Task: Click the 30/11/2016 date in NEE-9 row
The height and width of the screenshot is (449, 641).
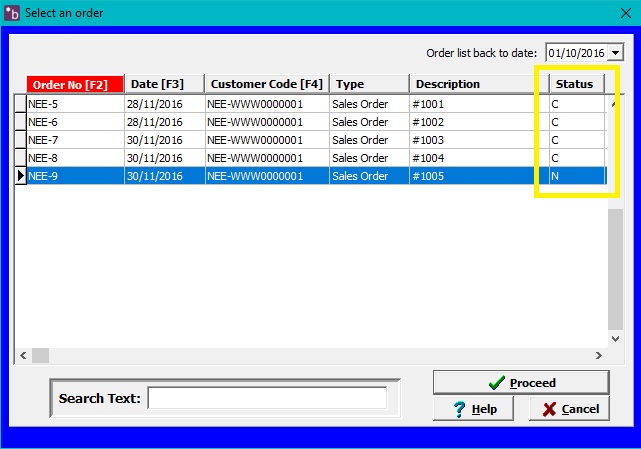Action: point(164,176)
